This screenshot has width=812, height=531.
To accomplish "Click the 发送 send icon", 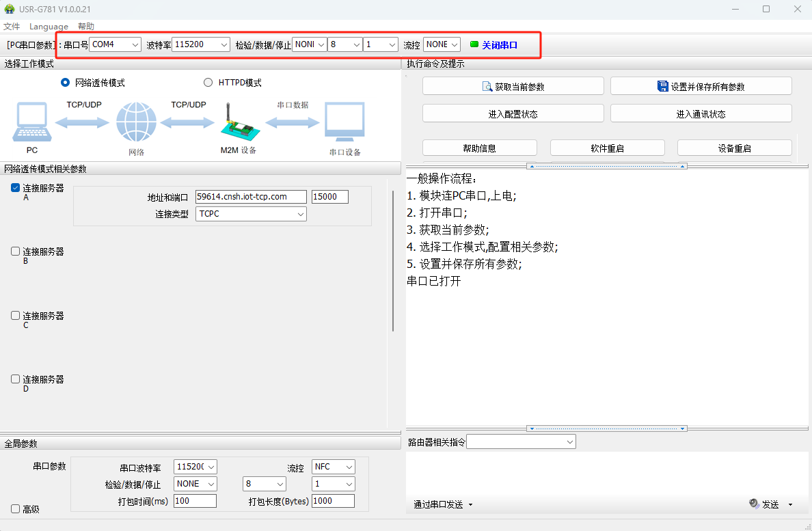I will [x=754, y=504].
